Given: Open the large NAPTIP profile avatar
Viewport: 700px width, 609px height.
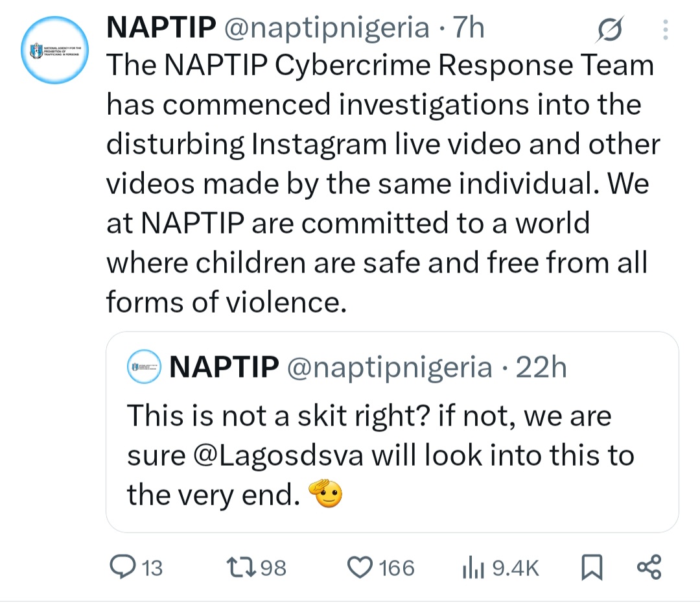Looking at the screenshot, I should click(55, 49).
